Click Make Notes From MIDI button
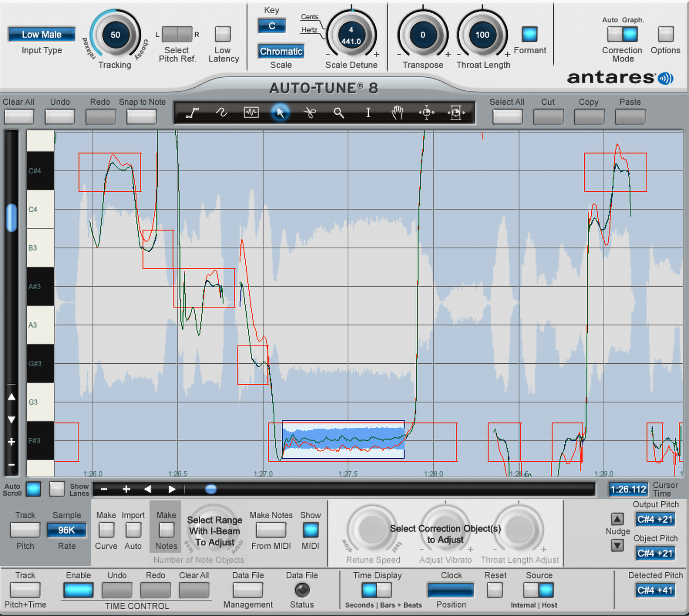The image size is (689, 616). point(271,530)
